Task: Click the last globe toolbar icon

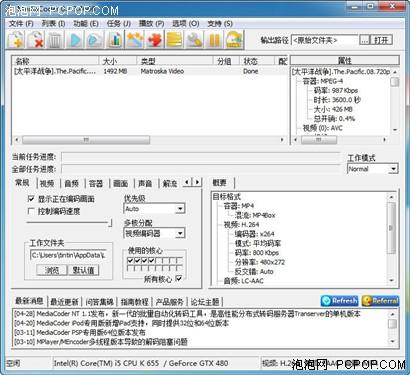Action: pos(234,40)
